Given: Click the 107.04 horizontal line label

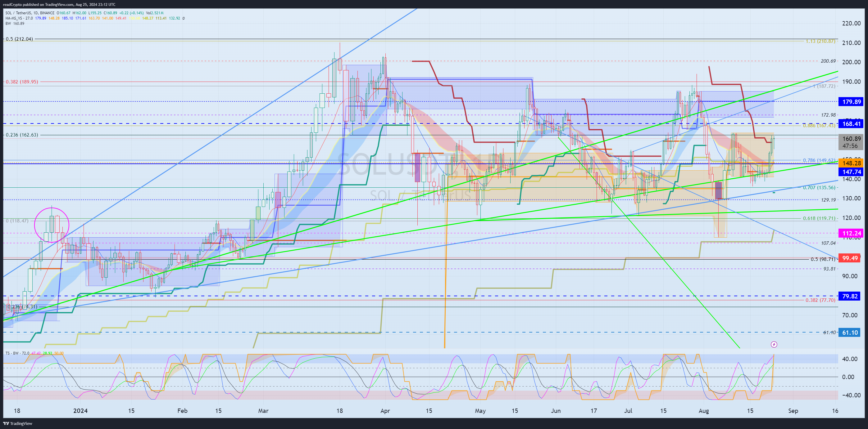Looking at the screenshot, I should (x=828, y=243).
